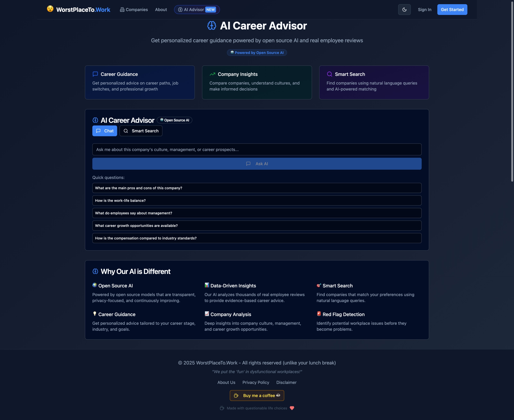The width and height of the screenshot is (514, 420).
Task: Switch to the Smart Search tab
Action: click(x=141, y=131)
